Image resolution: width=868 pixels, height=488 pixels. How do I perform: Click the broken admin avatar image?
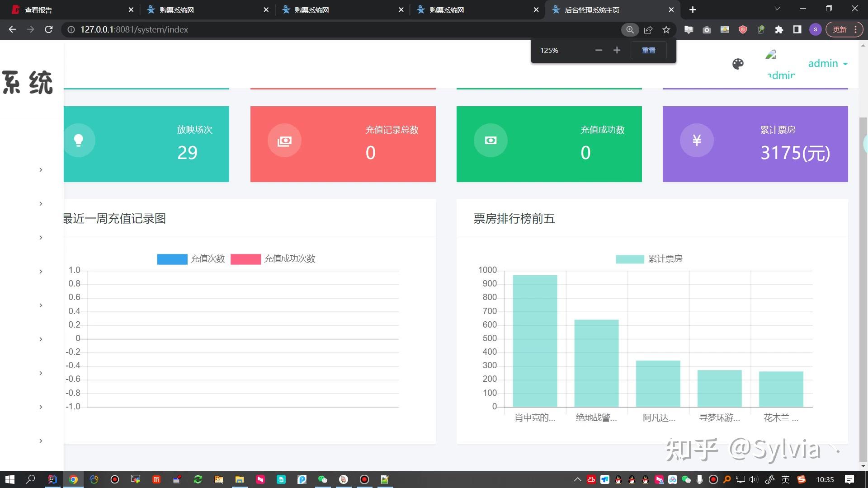pyautogui.click(x=780, y=65)
